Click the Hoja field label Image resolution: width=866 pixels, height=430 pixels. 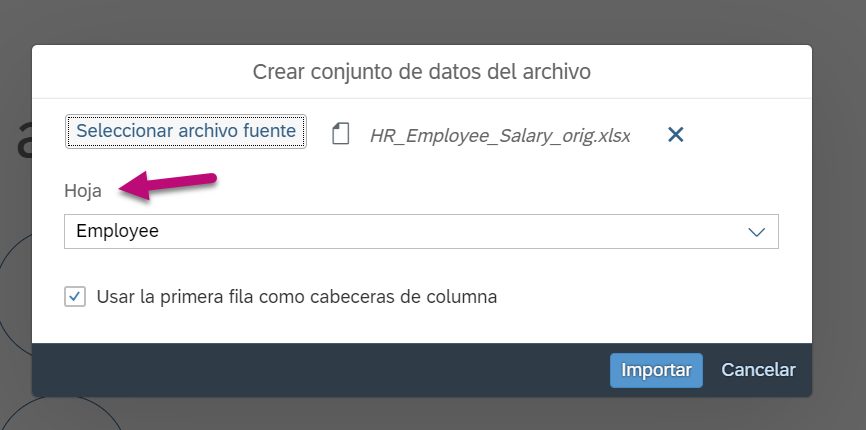pos(83,191)
